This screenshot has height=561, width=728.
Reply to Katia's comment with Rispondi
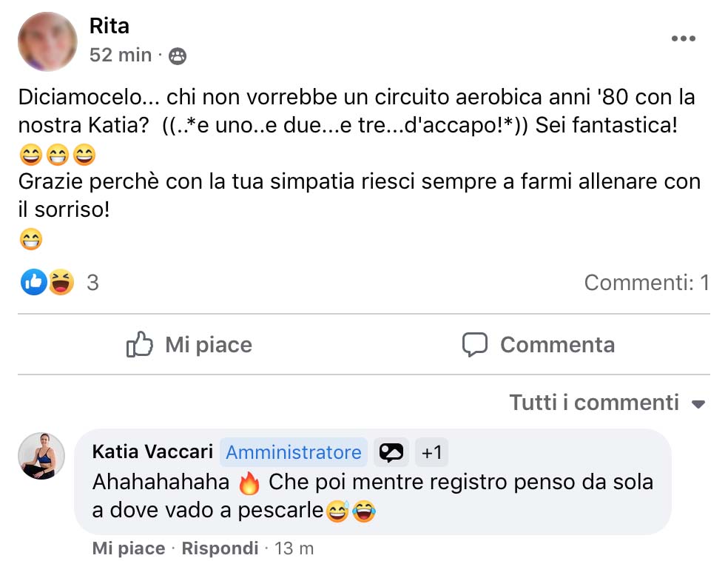[x=220, y=548]
